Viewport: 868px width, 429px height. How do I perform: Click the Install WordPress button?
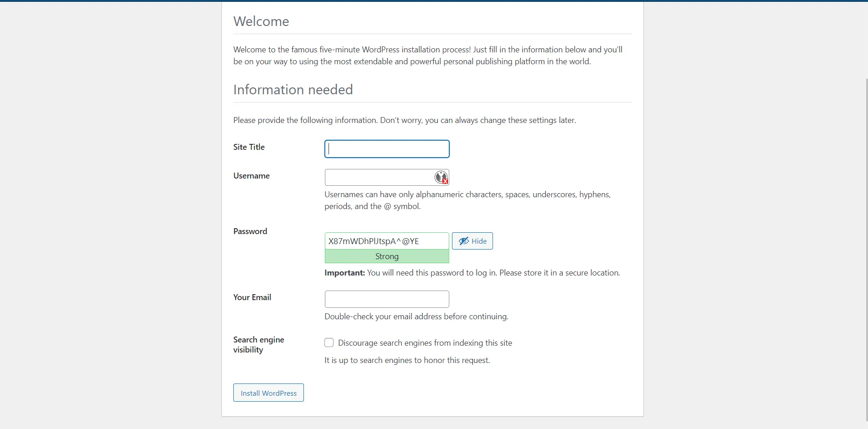tap(268, 393)
